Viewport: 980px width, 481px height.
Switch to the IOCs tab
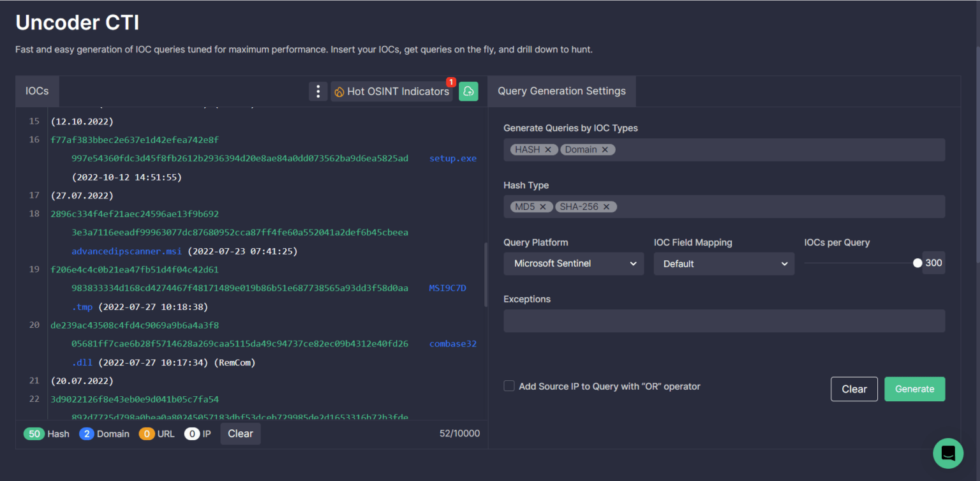coord(37,91)
